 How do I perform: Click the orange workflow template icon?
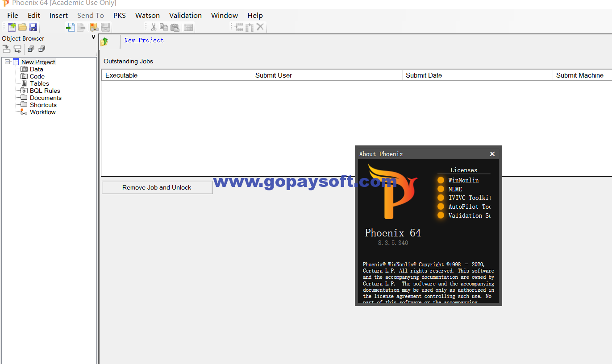(x=94, y=27)
